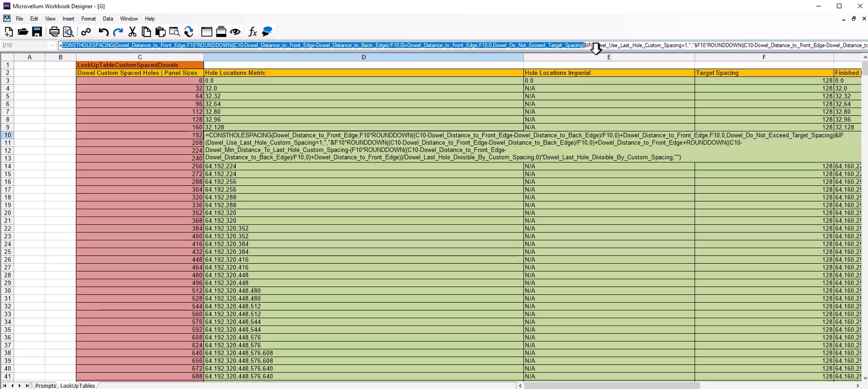Open the Data menu
This screenshot has width=868, height=389.
tap(108, 19)
